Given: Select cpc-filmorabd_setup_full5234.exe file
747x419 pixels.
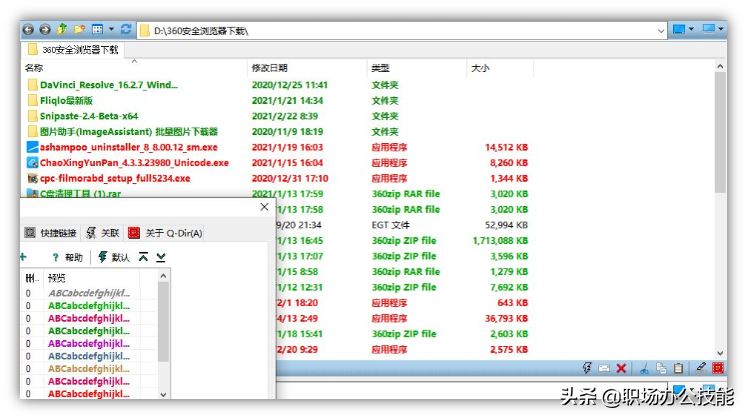Looking at the screenshot, I should click(115, 179).
